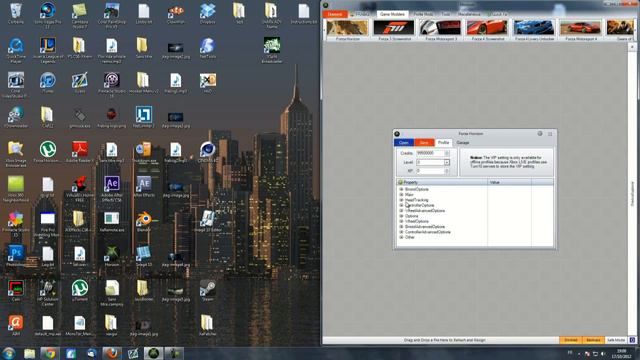Open the iTunes desktop icon
Screen dimensions: 640x360
pos(47,83)
